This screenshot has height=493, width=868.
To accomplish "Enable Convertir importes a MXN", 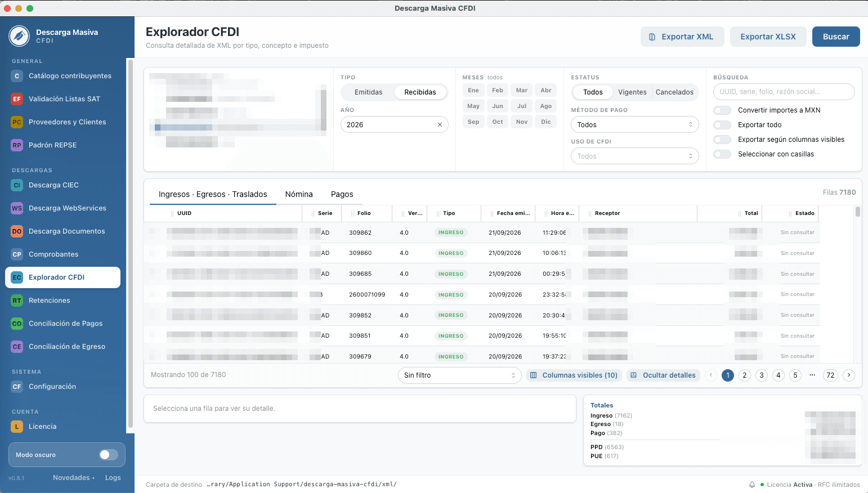I will pos(722,110).
